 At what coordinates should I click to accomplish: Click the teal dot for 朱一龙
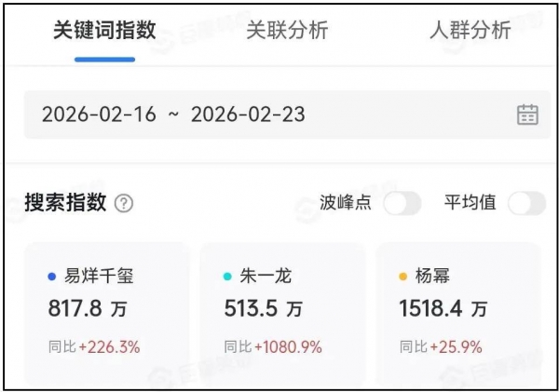tap(227, 277)
